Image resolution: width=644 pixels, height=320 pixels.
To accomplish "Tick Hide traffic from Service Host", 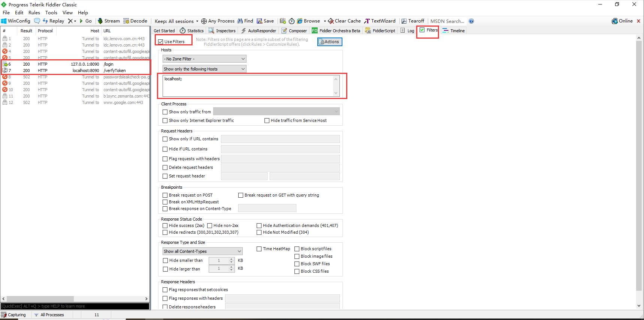I will pos(267,120).
